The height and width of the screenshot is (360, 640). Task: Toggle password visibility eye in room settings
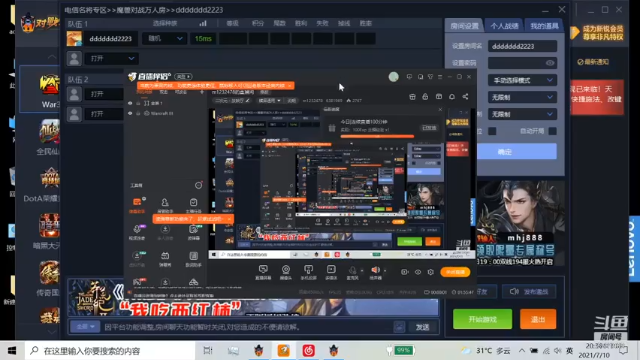pos(550,63)
